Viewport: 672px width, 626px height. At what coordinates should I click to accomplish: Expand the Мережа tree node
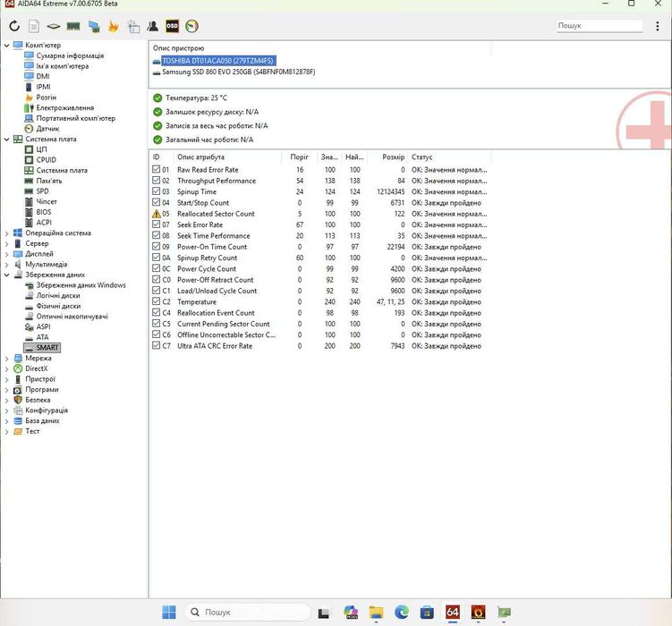coord(6,359)
